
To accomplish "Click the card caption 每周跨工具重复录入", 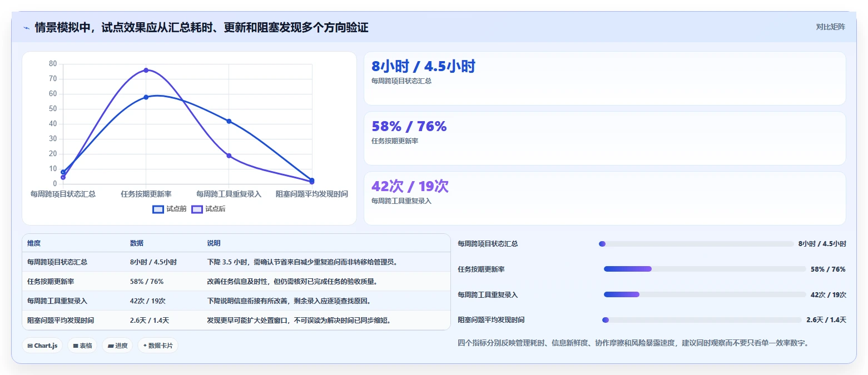I will [401, 201].
